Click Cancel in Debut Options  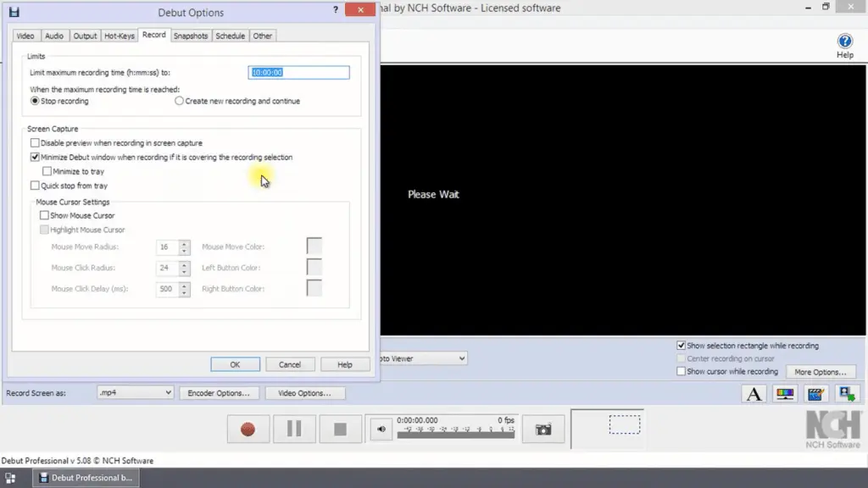(x=290, y=364)
